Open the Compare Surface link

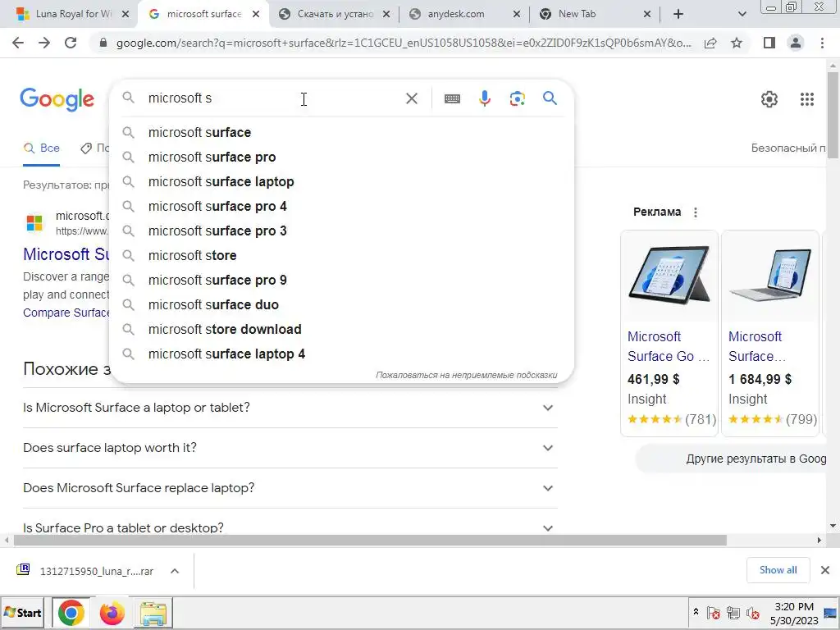pyautogui.click(x=66, y=313)
